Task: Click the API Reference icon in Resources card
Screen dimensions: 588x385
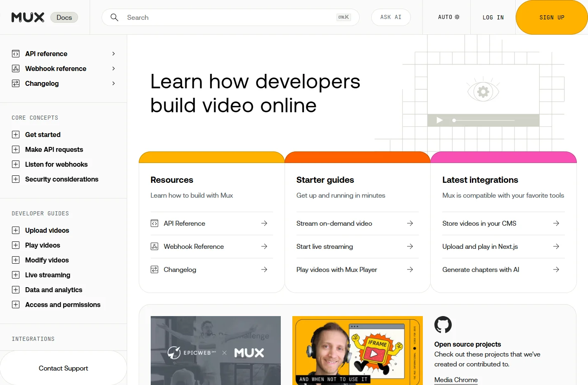Action: coord(154,223)
